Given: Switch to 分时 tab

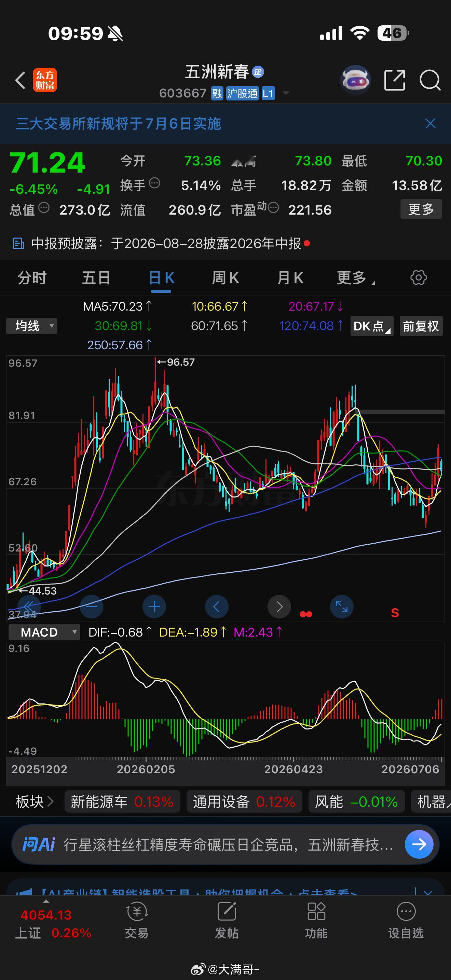Looking at the screenshot, I should 32,278.
